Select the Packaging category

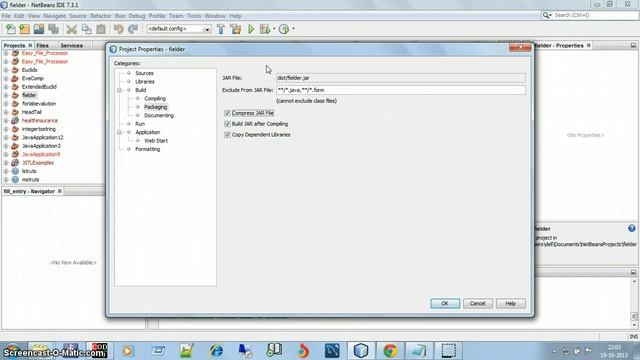(x=155, y=107)
